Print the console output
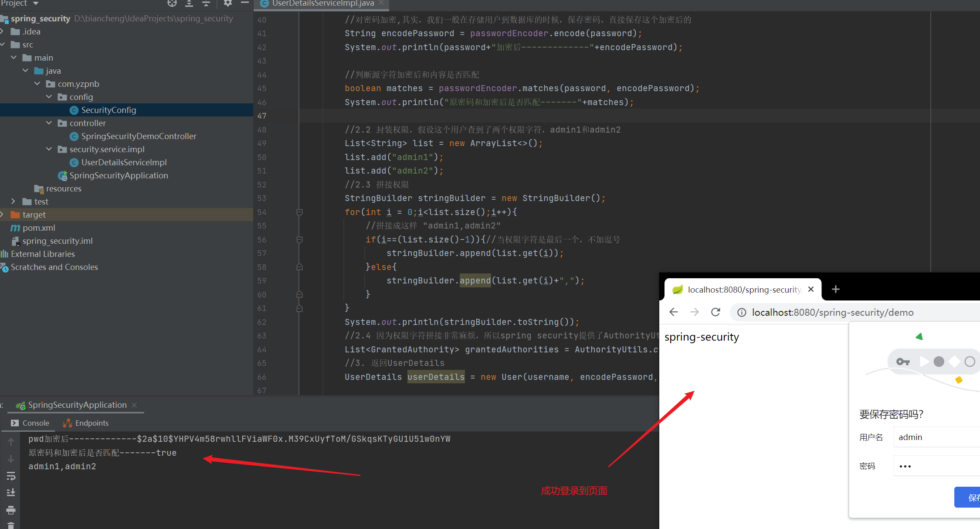This screenshot has height=529, width=980. coord(11,509)
